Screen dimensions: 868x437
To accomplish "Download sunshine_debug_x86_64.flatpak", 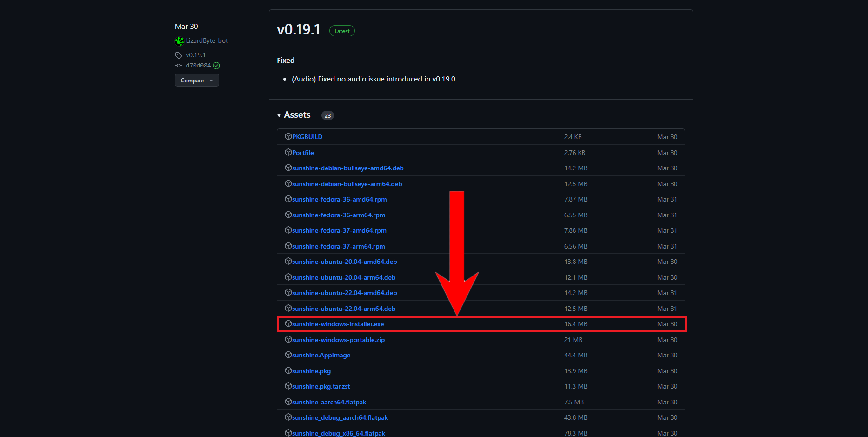I will [339, 433].
